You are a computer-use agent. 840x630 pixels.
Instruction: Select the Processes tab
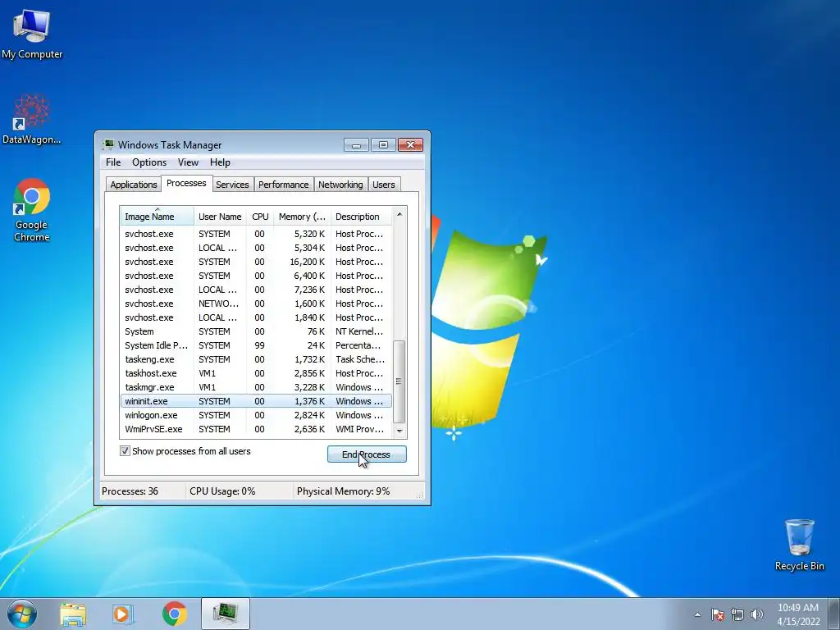click(x=186, y=183)
